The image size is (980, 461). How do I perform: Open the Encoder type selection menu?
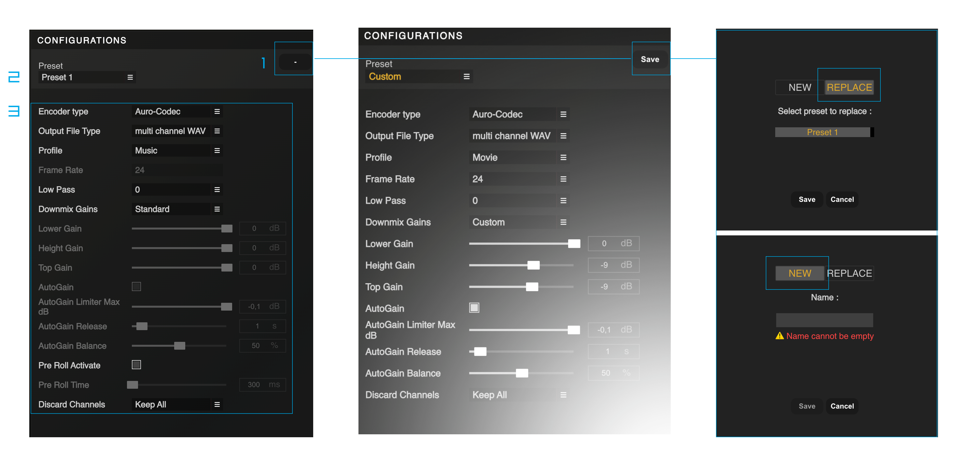coord(217,111)
